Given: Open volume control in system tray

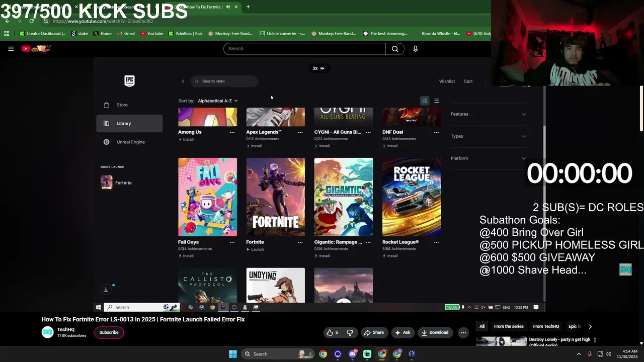Looking at the screenshot, I should pos(608,354).
